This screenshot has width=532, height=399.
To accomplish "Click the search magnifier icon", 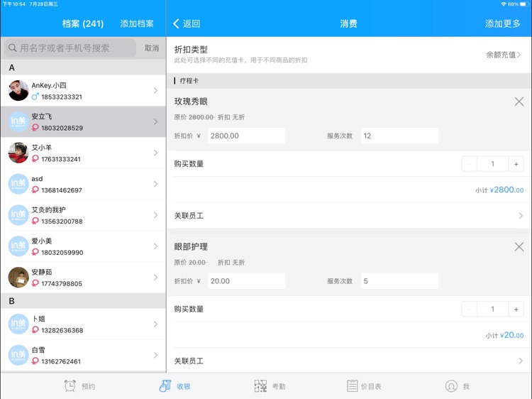I will coord(13,48).
